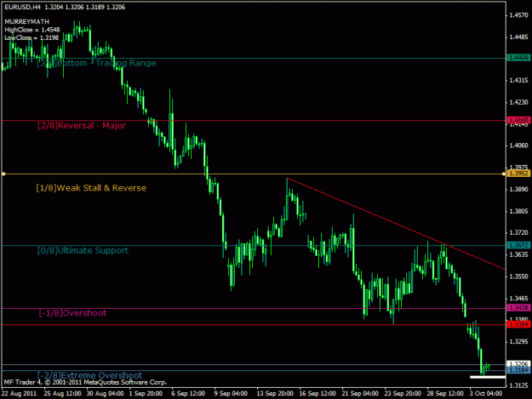Click the white 1.3206 current price tag

(518, 364)
